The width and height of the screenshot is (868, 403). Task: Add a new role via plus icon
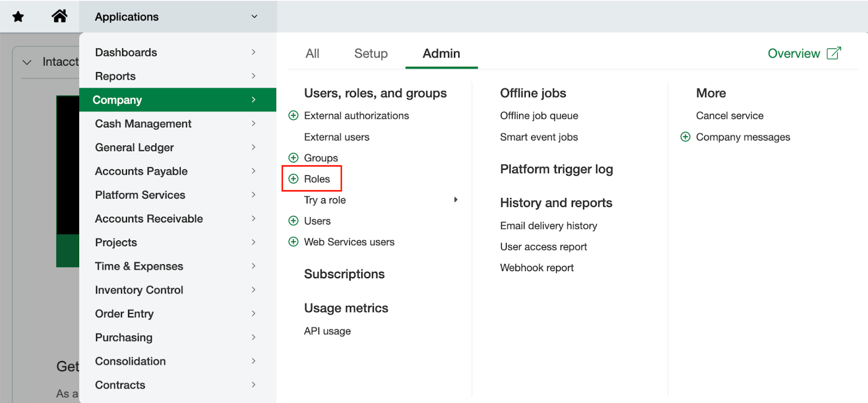click(x=293, y=179)
